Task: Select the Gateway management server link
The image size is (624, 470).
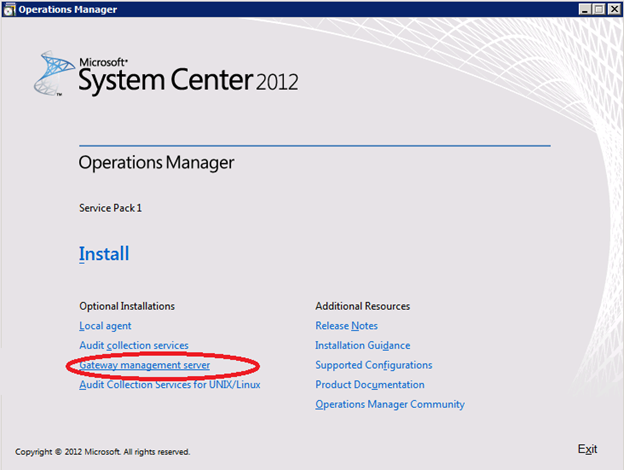Action: (144, 365)
